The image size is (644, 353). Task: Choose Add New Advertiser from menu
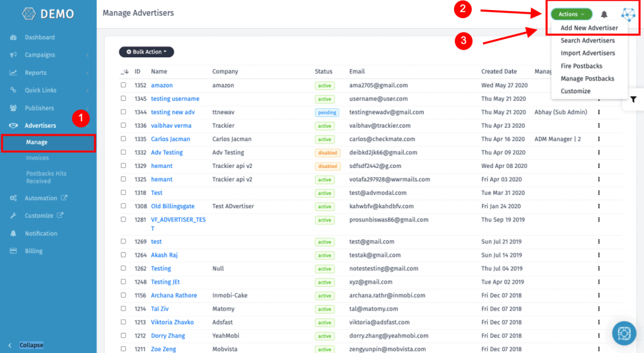tap(589, 28)
